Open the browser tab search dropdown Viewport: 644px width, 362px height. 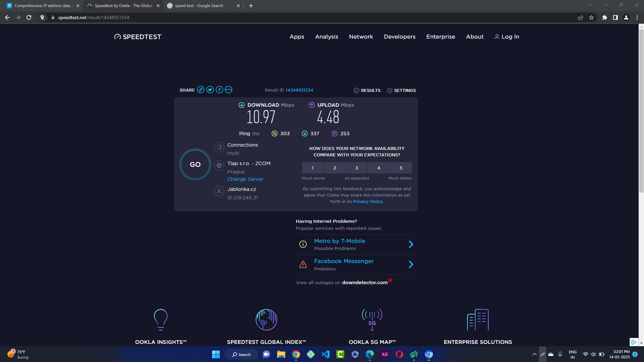590,5
